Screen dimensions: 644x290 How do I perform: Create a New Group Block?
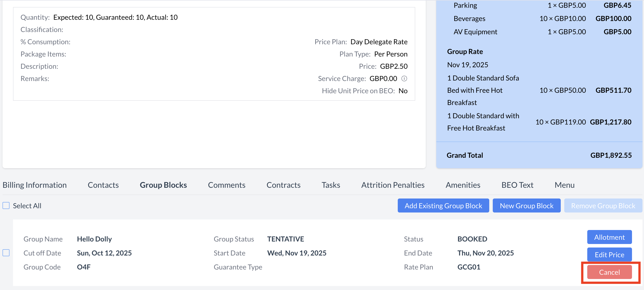(526, 205)
